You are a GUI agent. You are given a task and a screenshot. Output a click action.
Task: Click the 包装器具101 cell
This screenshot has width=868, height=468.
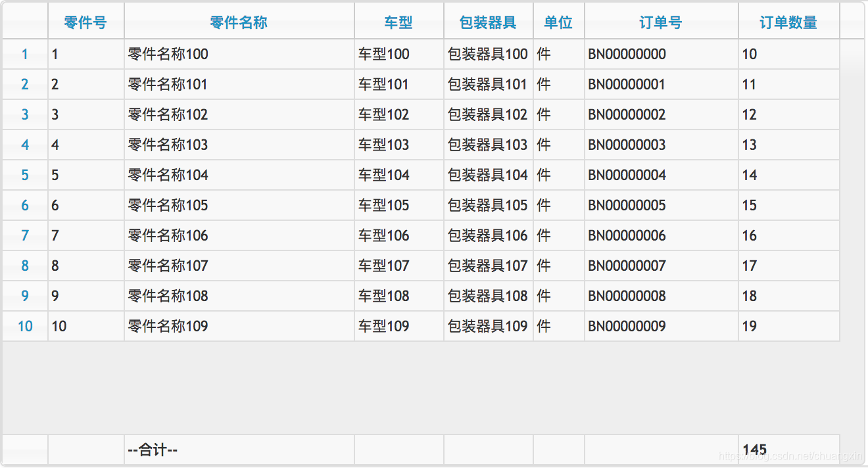click(x=489, y=84)
